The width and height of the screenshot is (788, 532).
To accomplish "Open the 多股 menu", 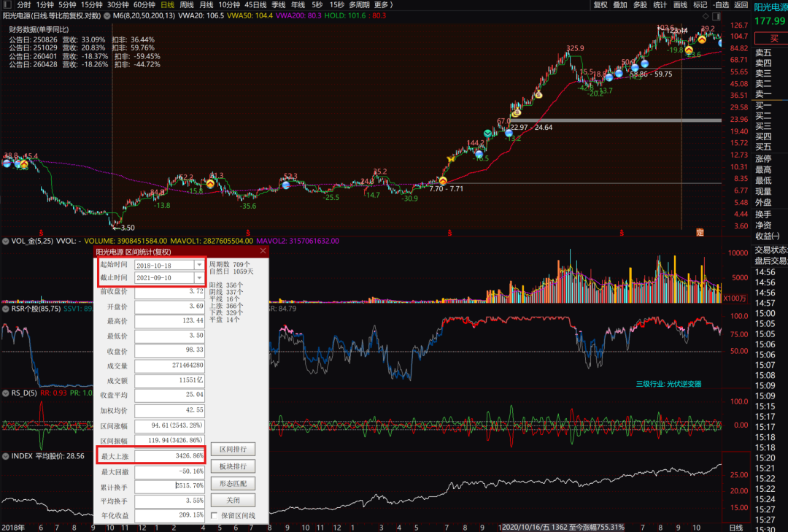I will tap(640, 4).
